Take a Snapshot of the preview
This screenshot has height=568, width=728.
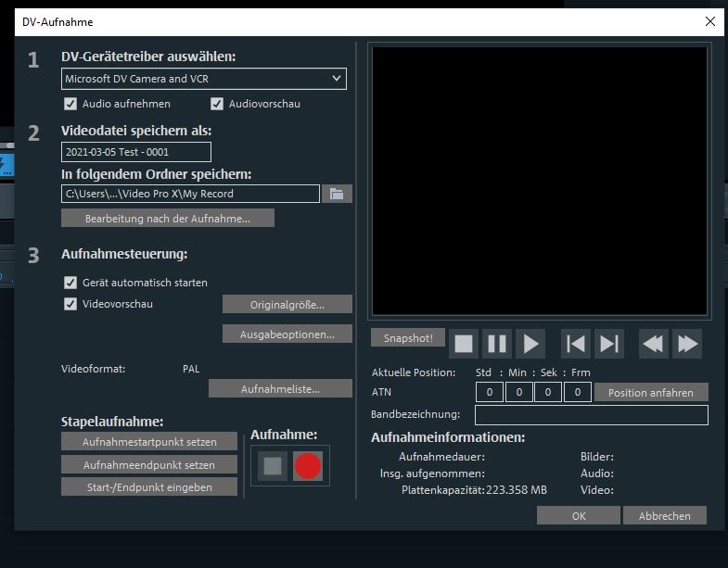408,338
